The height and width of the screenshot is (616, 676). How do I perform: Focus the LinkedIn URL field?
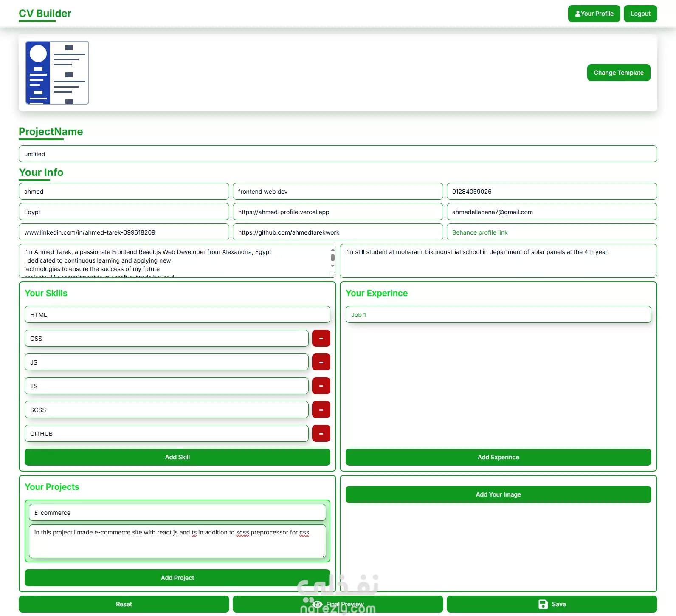tap(124, 232)
